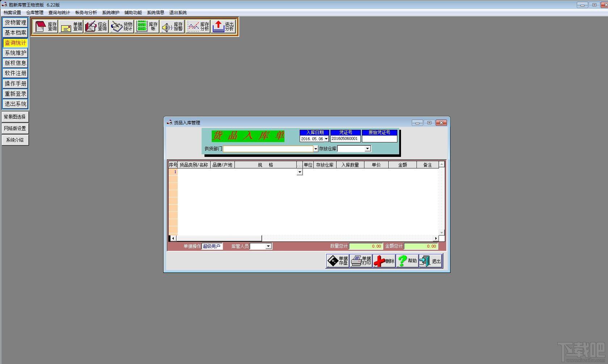Click the 备注 column header
The height and width of the screenshot is (364, 608).
click(428, 165)
